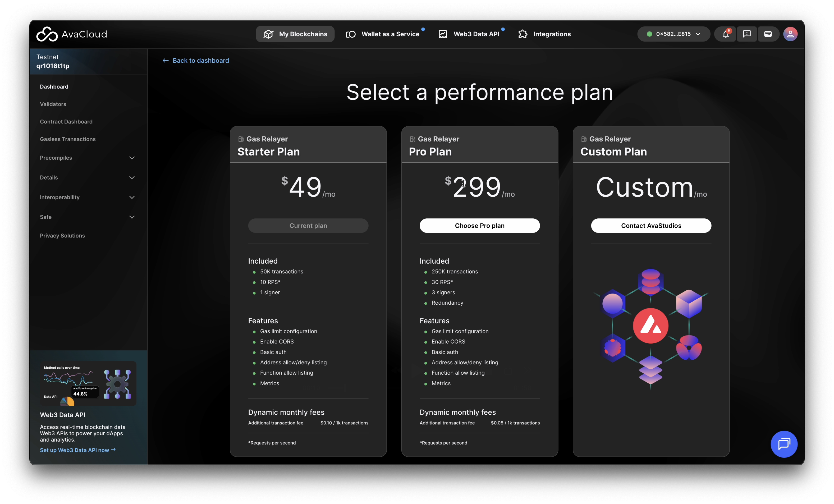
Task: Open Gasless Transactions in the sidebar
Action: click(x=68, y=139)
